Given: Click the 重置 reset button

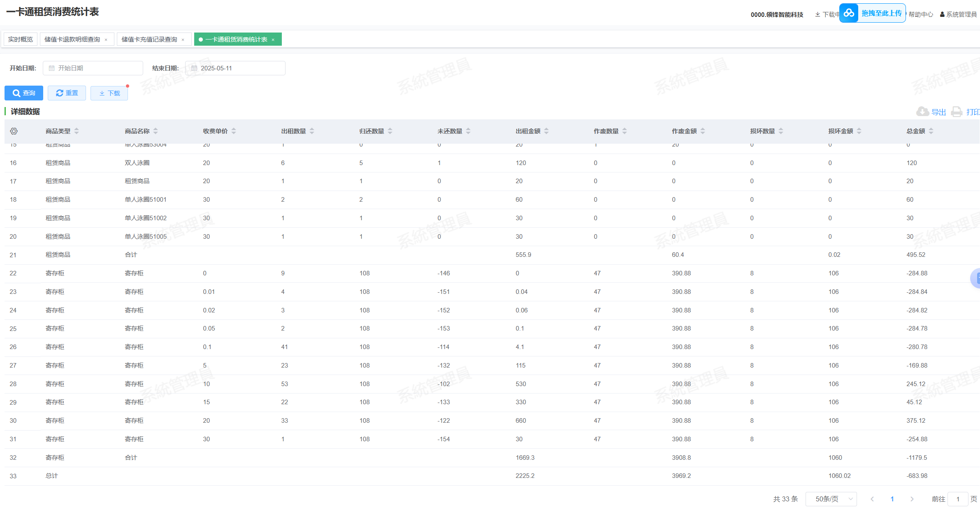Looking at the screenshot, I should [67, 93].
